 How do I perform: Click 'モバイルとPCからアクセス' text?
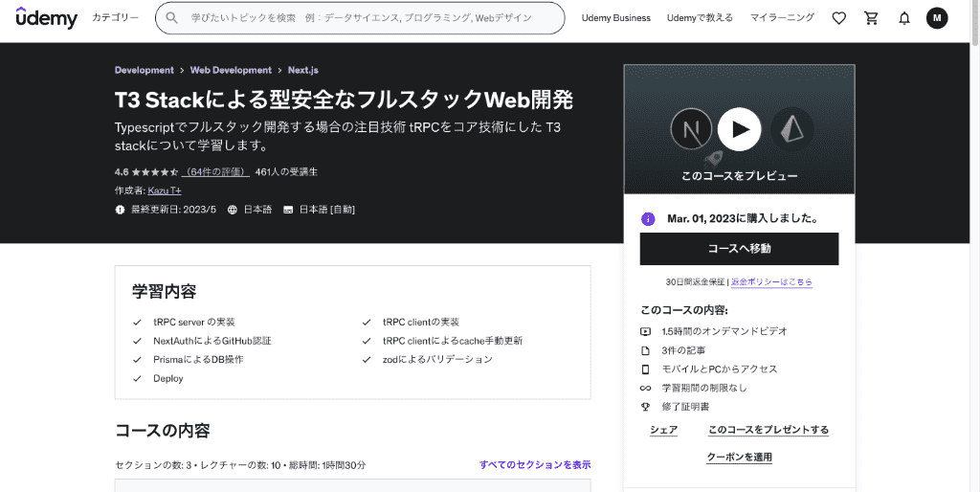coord(720,369)
